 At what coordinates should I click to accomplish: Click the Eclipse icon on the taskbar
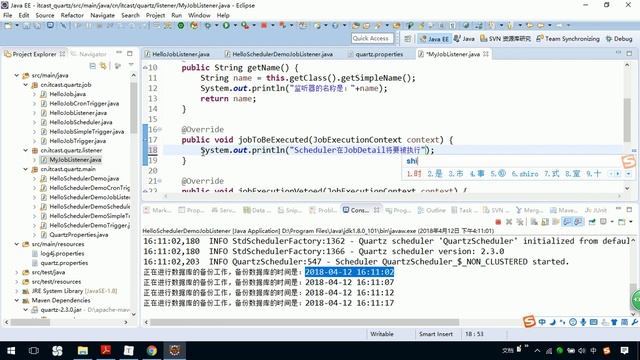pyautogui.click(x=175, y=351)
